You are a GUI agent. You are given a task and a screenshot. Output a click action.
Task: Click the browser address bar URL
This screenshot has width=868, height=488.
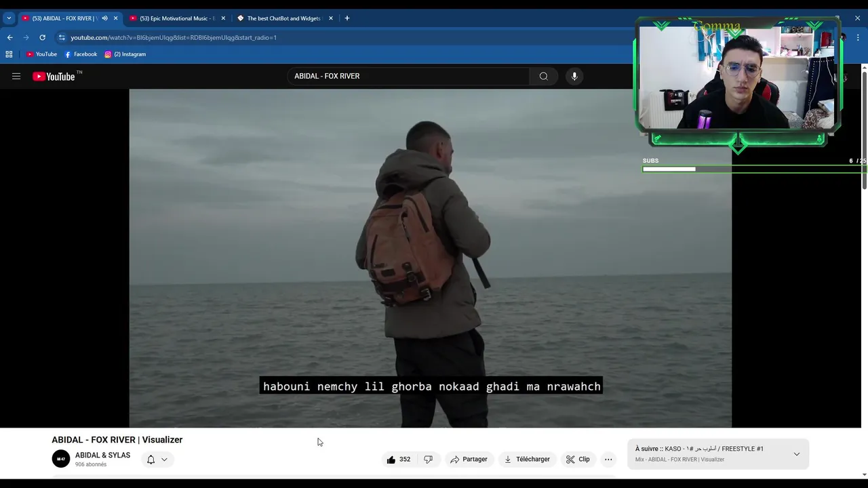pos(174,37)
